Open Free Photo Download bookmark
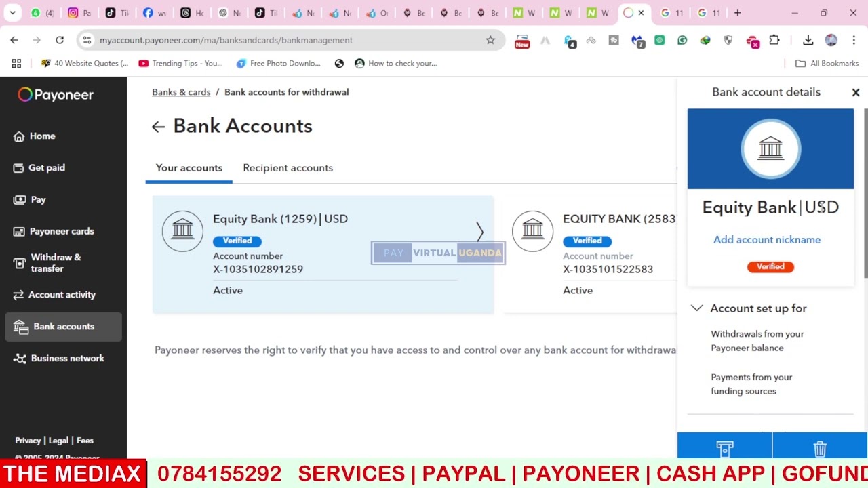Viewport: 868px width, 488px height. pos(278,64)
